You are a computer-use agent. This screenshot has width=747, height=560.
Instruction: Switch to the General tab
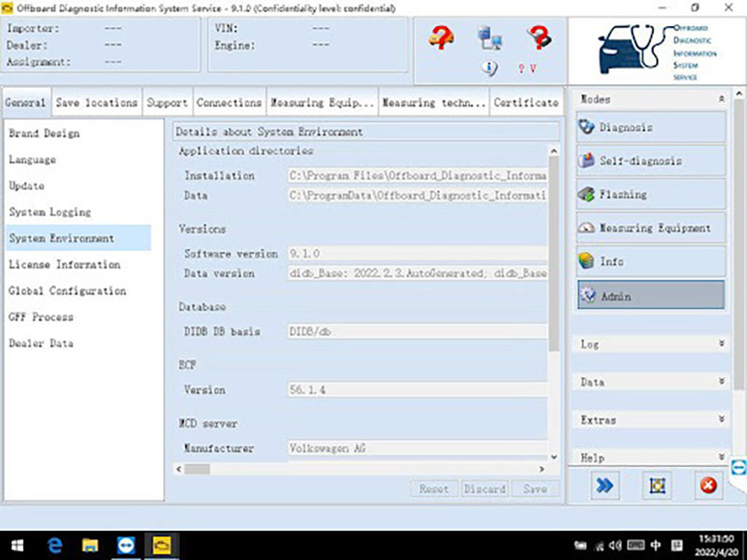(x=26, y=103)
